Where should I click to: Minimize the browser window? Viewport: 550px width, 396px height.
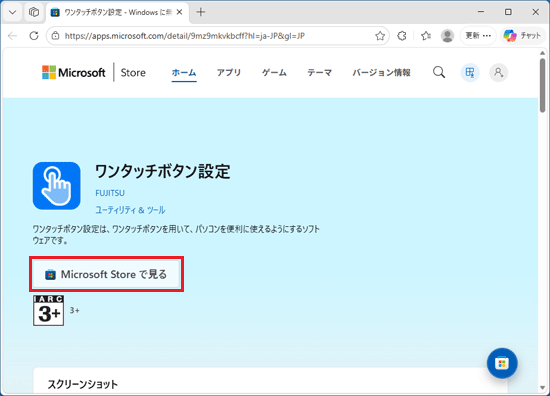tap(481, 12)
